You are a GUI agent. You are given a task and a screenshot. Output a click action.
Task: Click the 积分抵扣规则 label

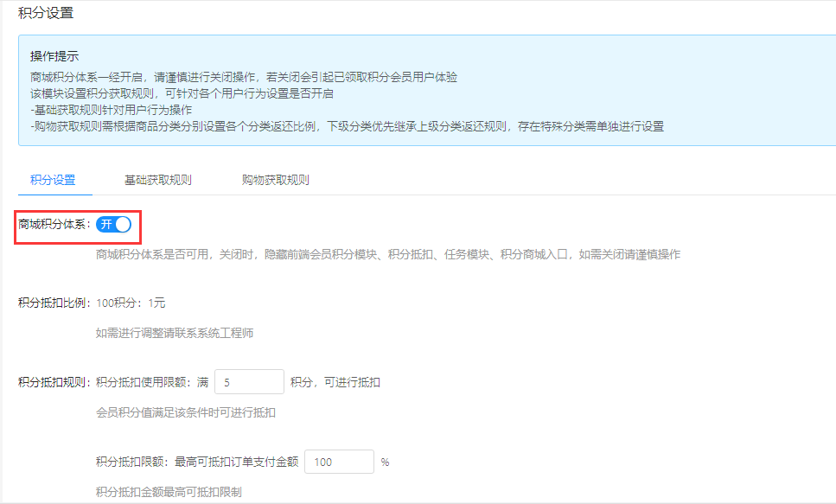54,382
